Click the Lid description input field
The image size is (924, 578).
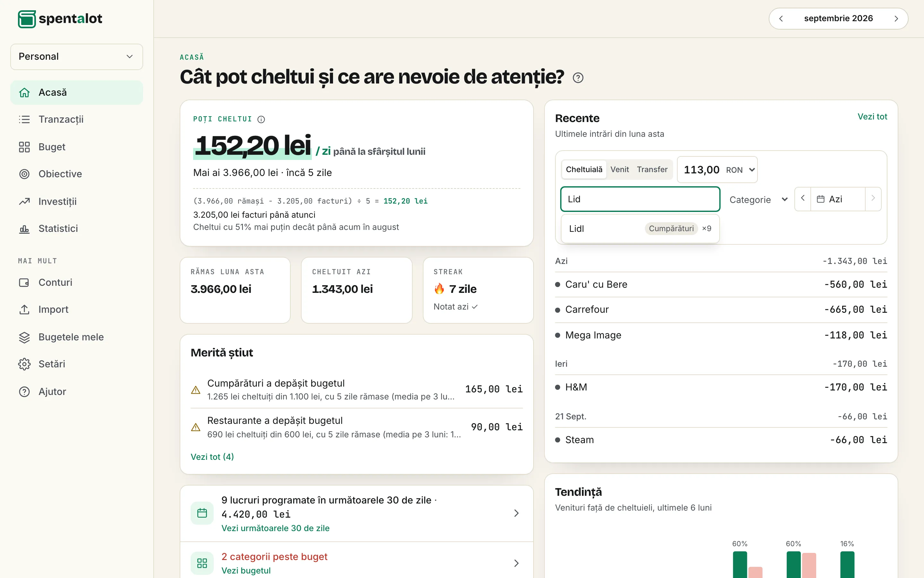[640, 199]
